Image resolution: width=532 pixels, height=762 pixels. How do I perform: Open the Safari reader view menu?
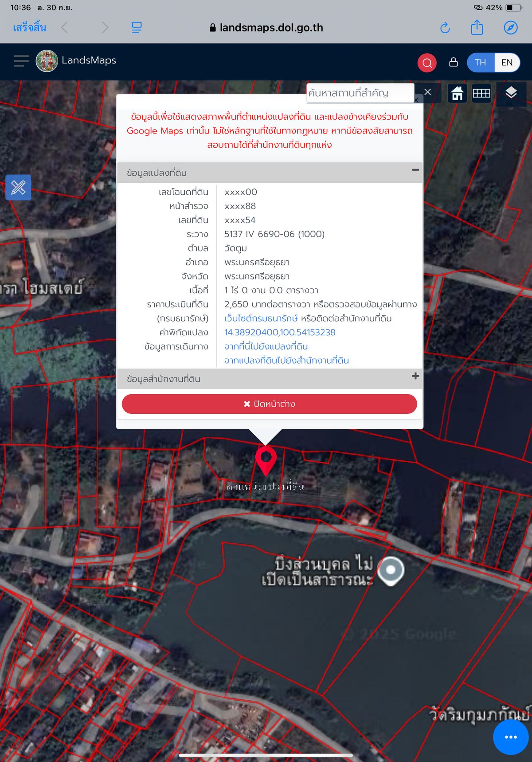[137, 27]
